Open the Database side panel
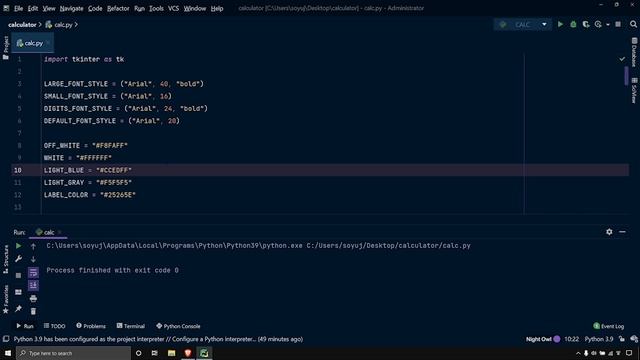640x360 pixels. (x=634, y=52)
